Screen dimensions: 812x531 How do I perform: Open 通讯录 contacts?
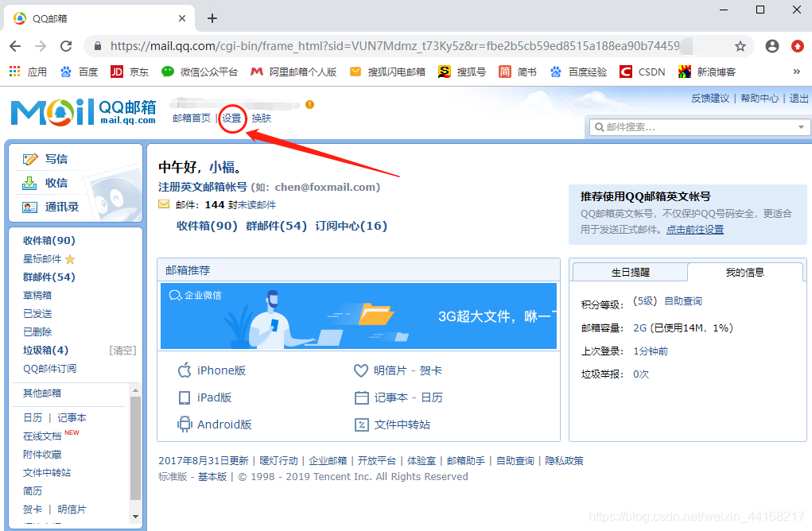(x=51, y=207)
